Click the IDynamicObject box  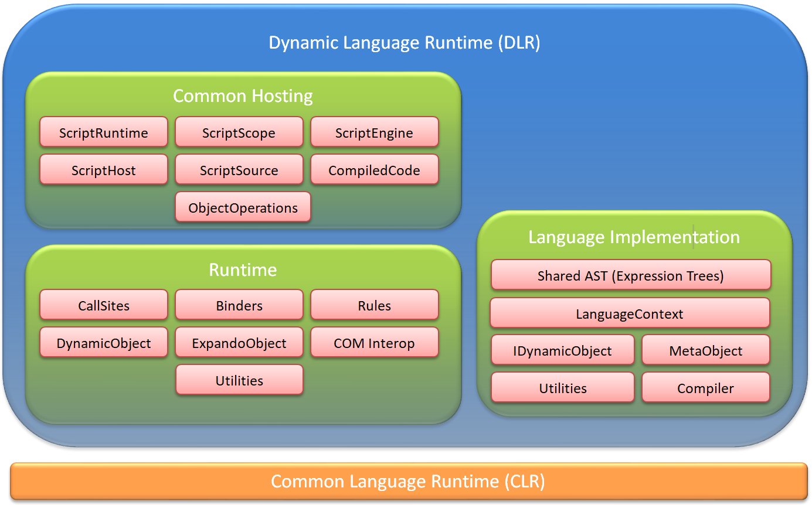pos(563,350)
